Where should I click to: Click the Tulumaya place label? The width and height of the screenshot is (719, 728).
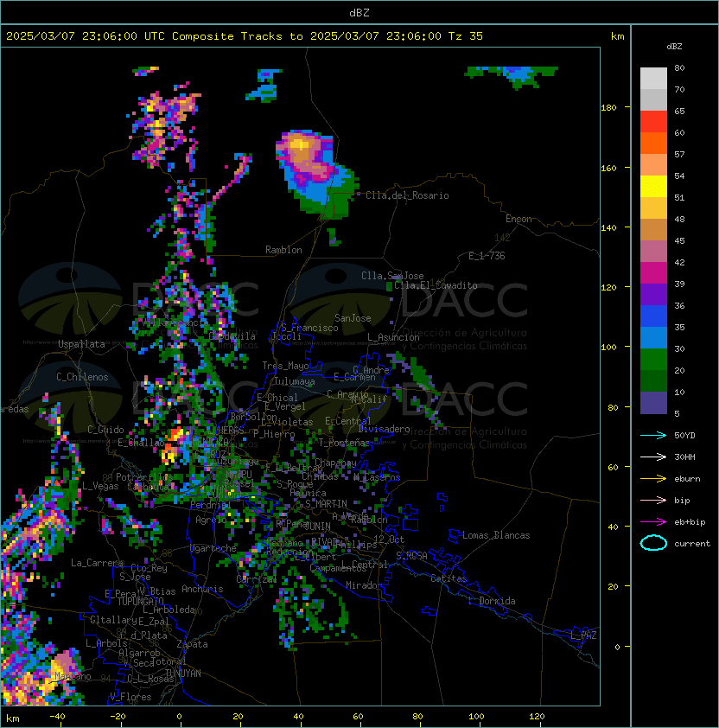point(295,381)
